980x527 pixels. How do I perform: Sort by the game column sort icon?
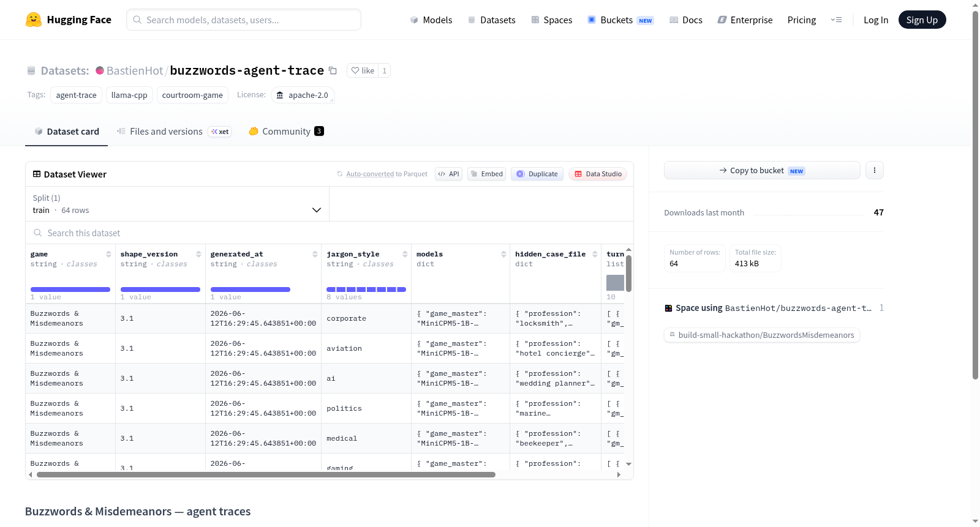108,254
